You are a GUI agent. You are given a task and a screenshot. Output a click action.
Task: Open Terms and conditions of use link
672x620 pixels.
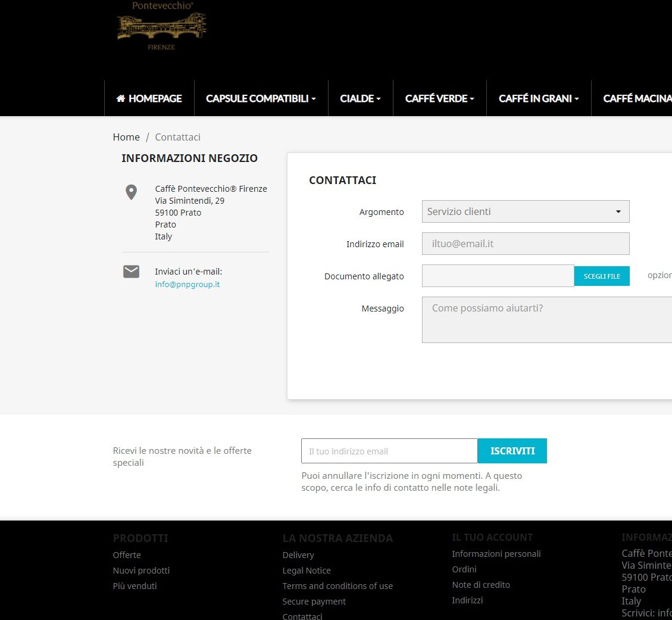pos(337,585)
